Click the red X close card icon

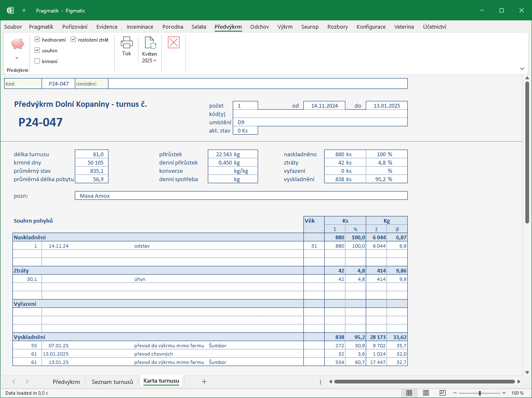(x=174, y=42)
